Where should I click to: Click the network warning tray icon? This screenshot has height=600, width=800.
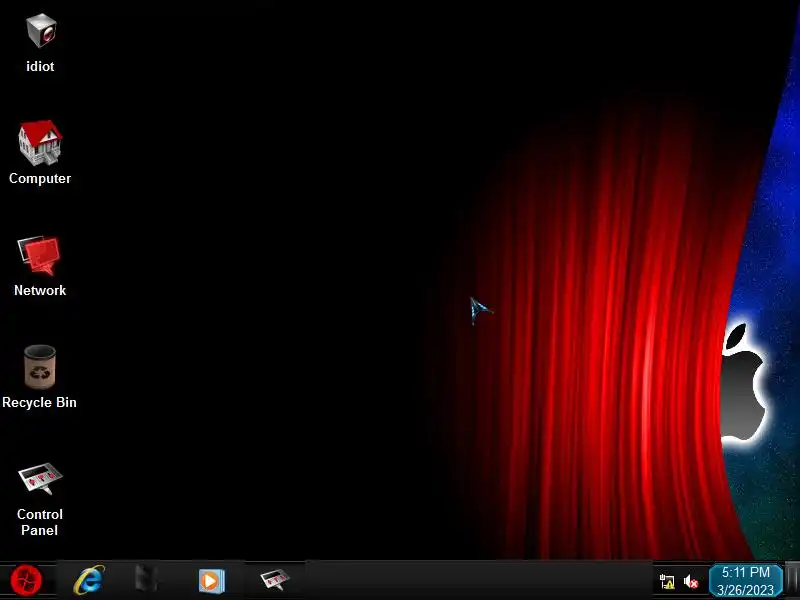click(x=667, y=582)
